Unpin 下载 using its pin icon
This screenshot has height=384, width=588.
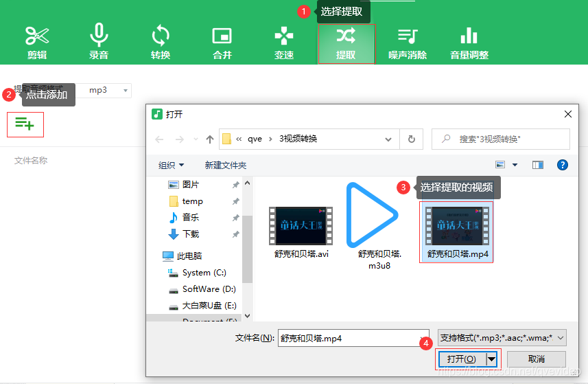coord(235,234)
